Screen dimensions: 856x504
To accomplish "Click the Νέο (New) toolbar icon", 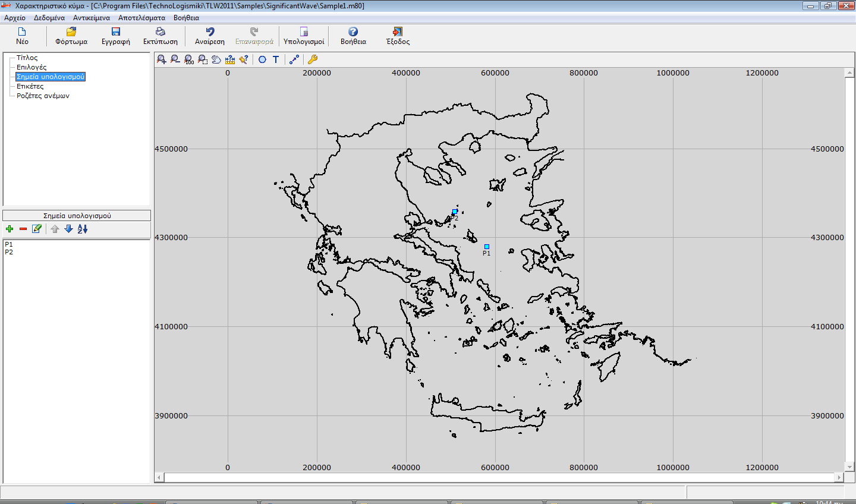I will [22, 31].
